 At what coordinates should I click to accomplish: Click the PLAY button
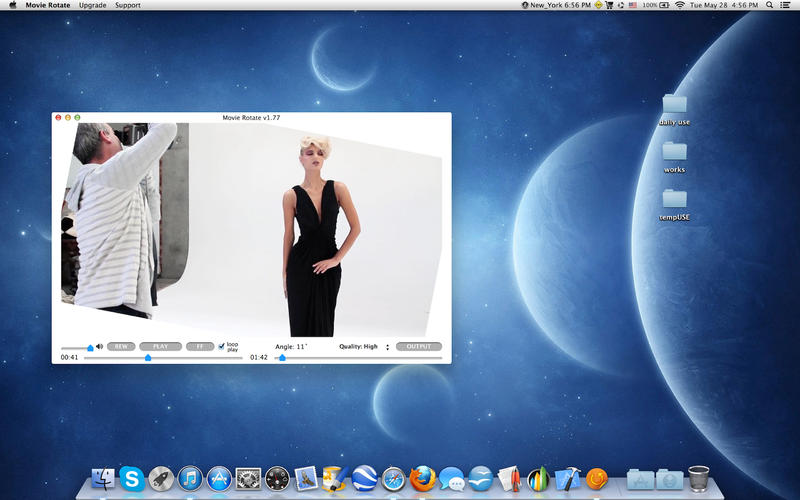point(160,346)
